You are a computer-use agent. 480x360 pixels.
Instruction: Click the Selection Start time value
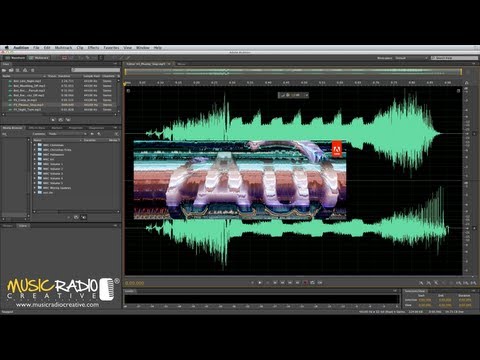(x=425, y=300)
